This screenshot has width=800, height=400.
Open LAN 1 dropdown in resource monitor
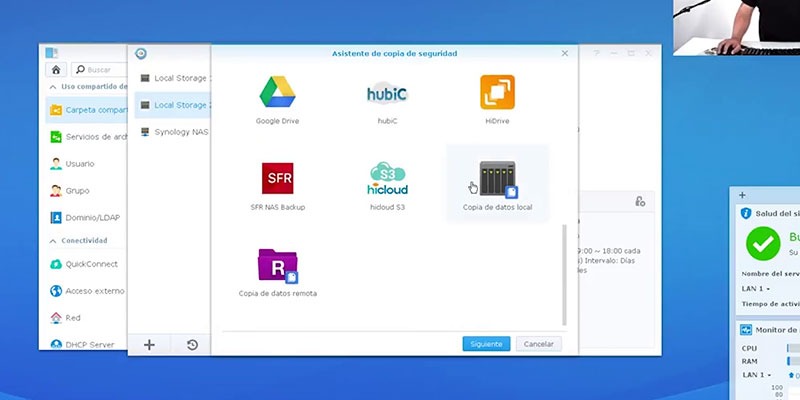click(x=756, y=375)
